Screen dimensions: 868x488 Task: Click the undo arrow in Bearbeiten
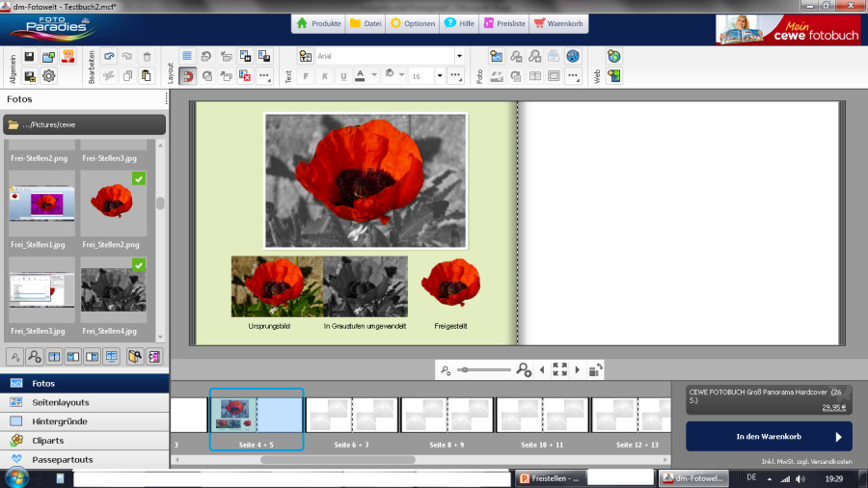pos(108,57)
